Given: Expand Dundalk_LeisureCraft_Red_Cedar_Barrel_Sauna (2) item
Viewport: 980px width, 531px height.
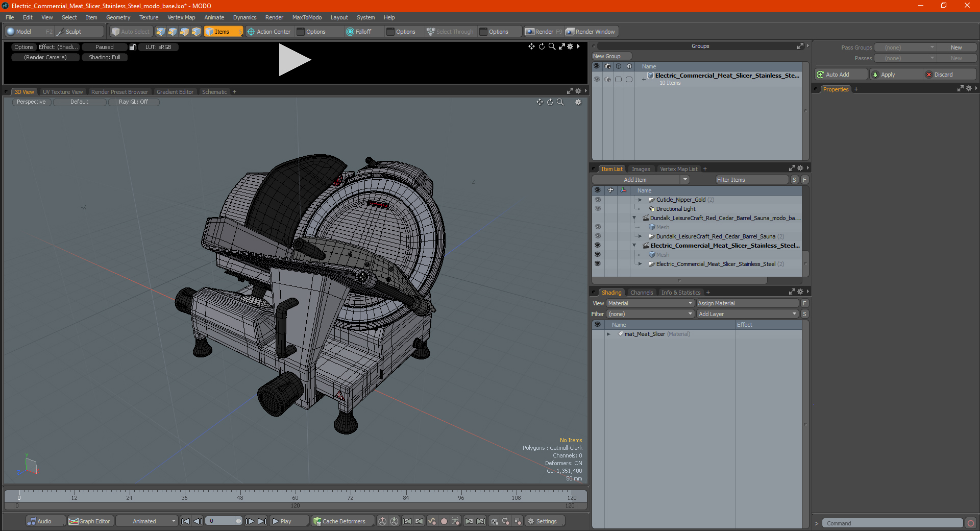Looking at the screenshot, I should click(x=640, y=236).
